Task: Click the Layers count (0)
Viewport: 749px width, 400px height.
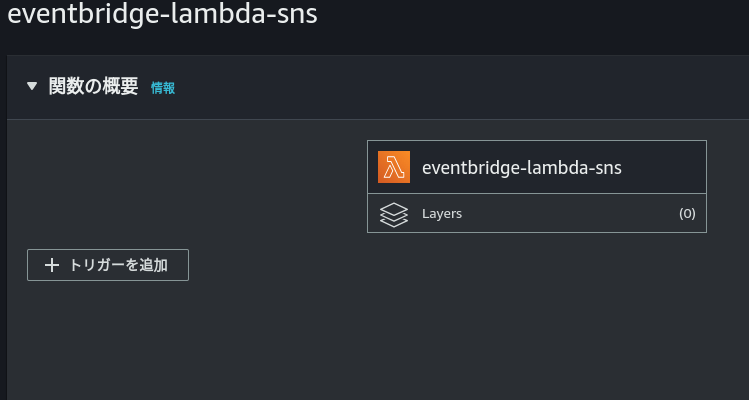Action: point(687,214)
